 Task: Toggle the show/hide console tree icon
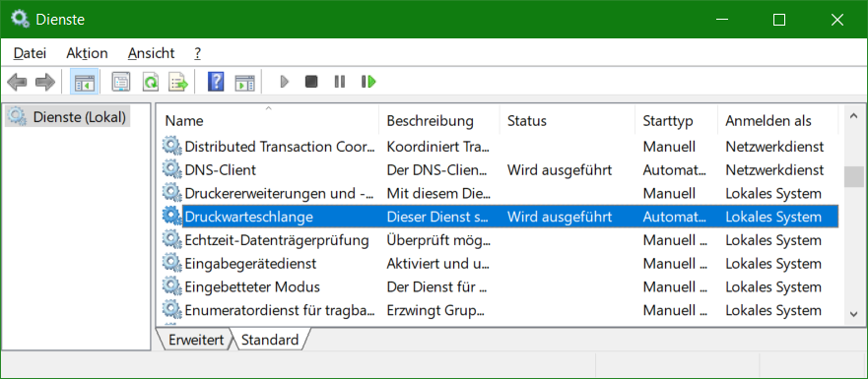tap(84, 83)
